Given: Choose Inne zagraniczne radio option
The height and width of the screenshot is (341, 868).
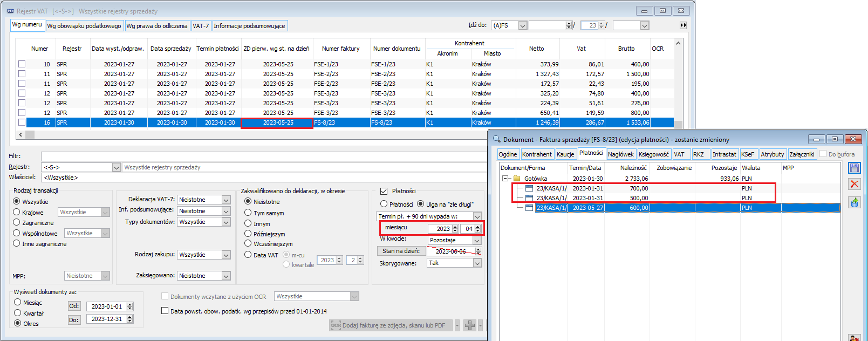Looking at the screenshot, I should 17,243.
